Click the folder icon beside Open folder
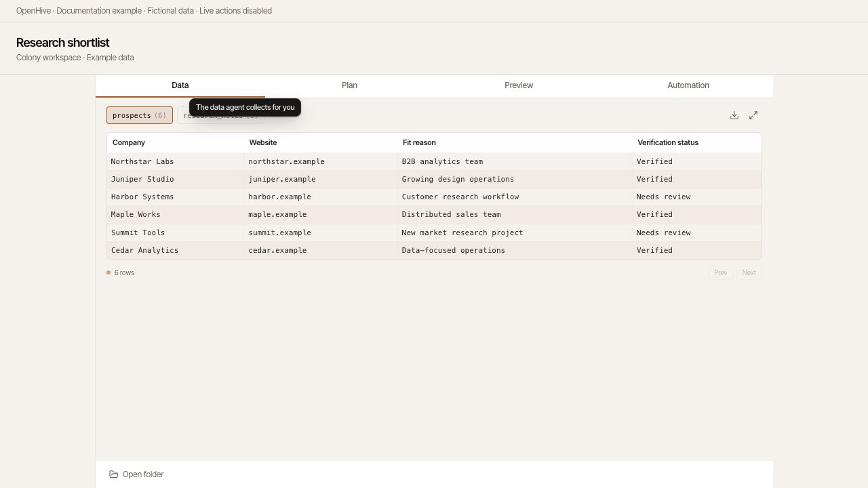Screen dimensions: 868x488 pos(114,474)
